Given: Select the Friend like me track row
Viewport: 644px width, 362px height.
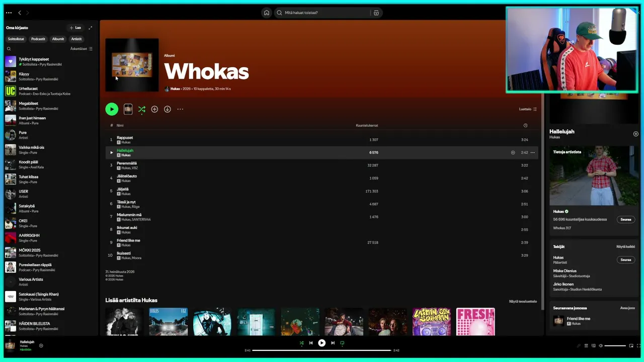Looking at the screenshot, I should click(x=322, y=242).
